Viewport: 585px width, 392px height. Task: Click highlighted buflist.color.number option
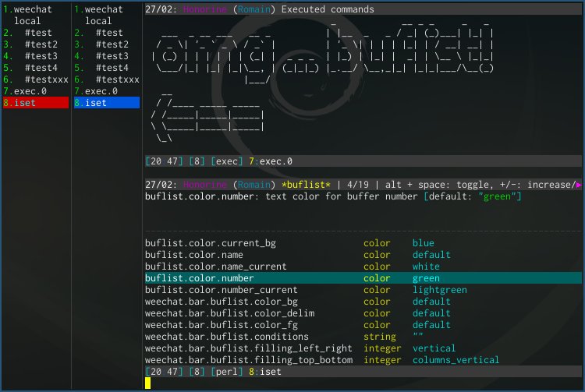tap(363, 278)
